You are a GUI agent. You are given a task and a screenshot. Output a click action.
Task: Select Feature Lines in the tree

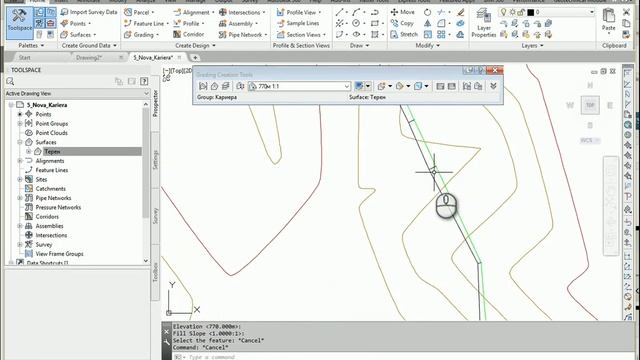(x=52, y=170)
